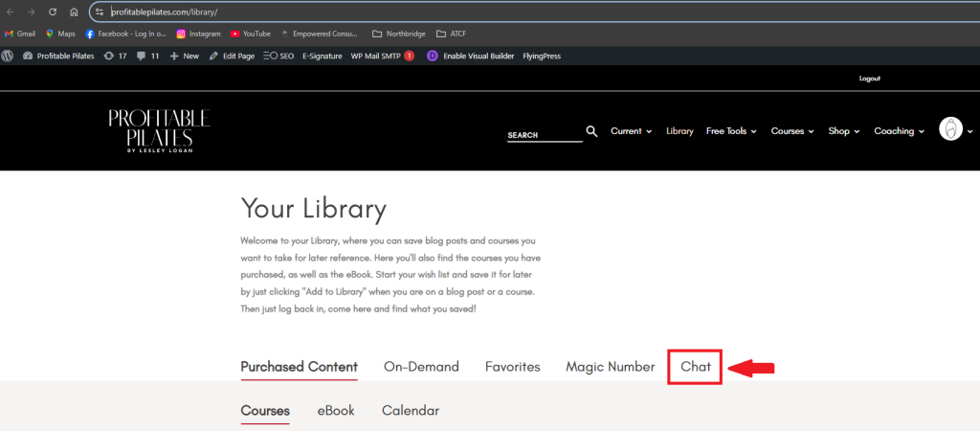Screen dimensions: 980x431
Task: Click the WordPress logo in admin bar
Action: (x=8, y=57)
